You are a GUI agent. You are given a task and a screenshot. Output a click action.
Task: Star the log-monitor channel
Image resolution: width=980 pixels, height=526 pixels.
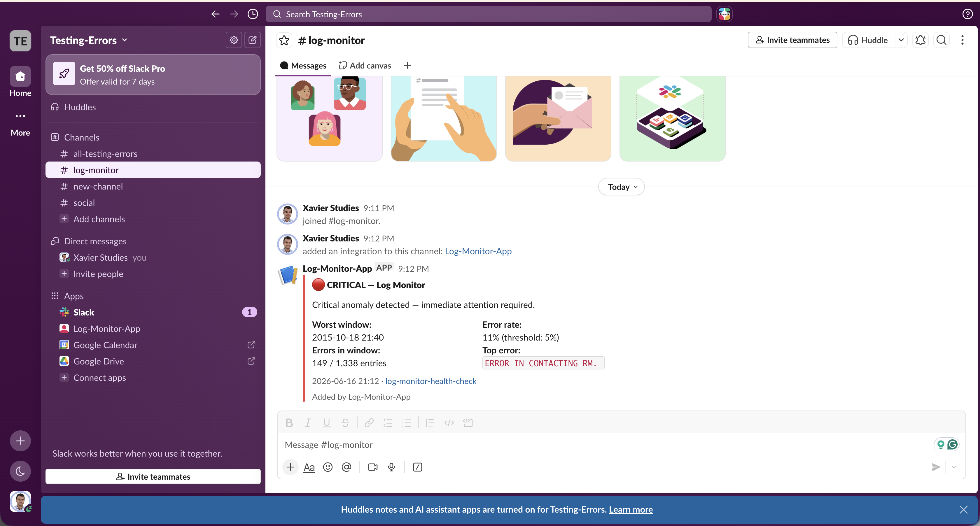[x=284, y=40]
